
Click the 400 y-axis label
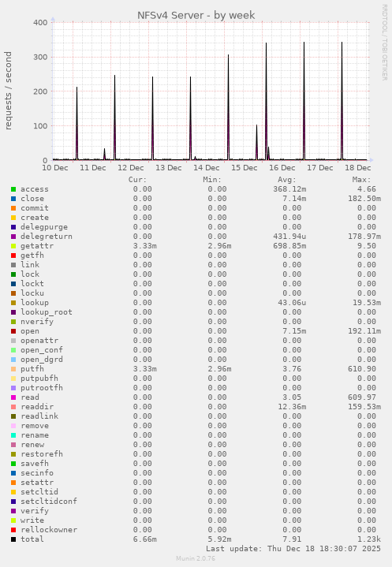[40, 22]
